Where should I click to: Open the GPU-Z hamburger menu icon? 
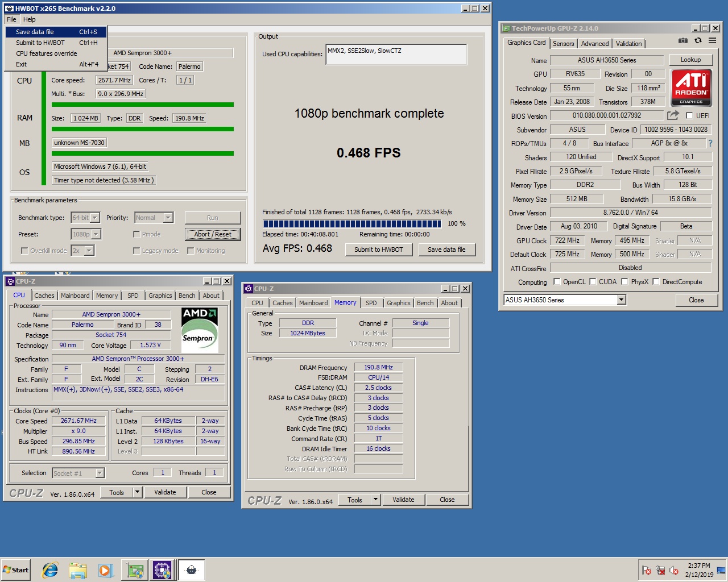tap(712, 41)
